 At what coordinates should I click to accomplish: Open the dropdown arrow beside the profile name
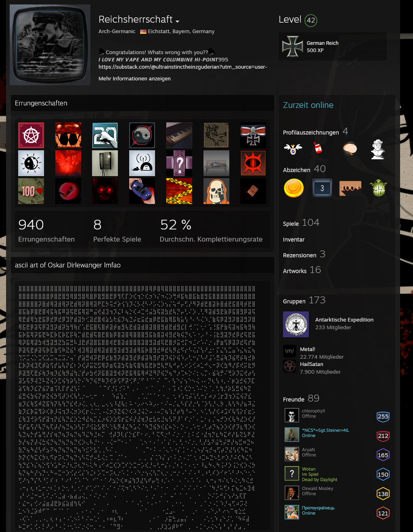[178, 21]
